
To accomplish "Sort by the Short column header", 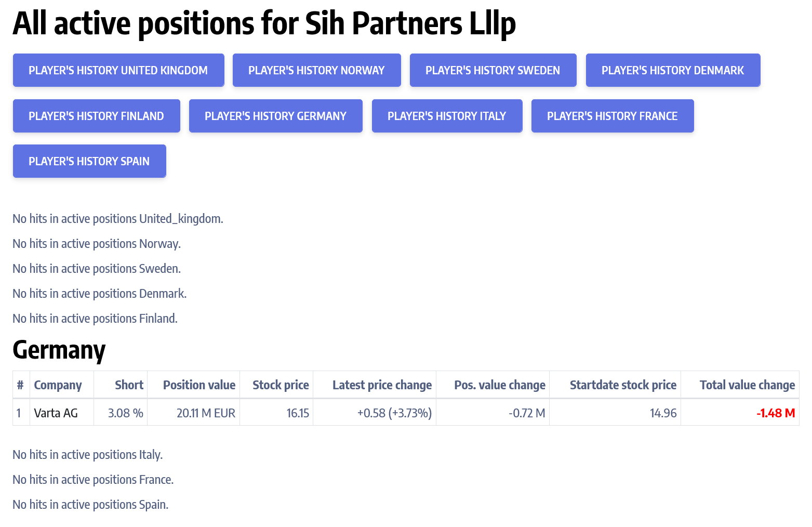I will 129,385.
